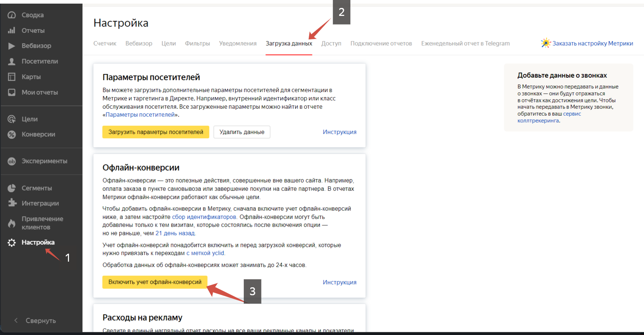Open Мои отчеты sidebar item
Viewport: 644px width, 335px height.
coord(40,92)
